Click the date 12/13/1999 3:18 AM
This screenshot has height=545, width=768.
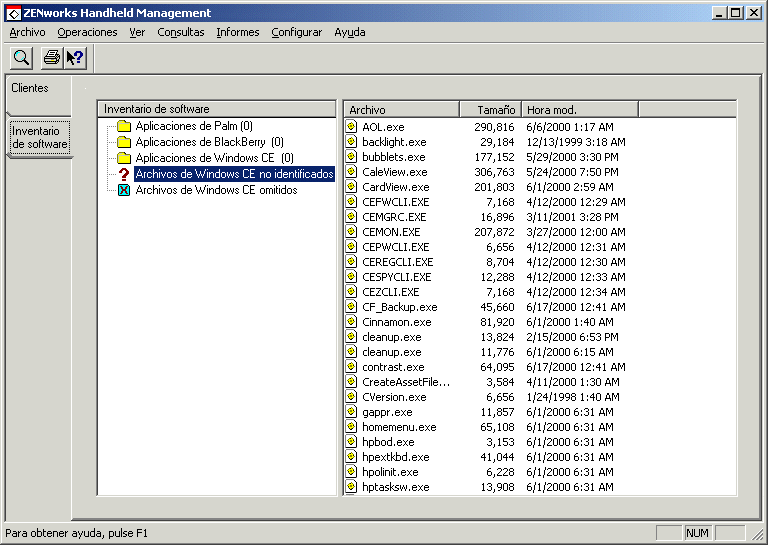(x=576, y=142)
